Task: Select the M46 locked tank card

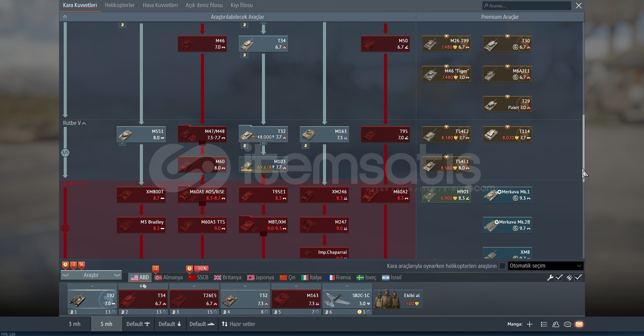Action: point(202,44)
